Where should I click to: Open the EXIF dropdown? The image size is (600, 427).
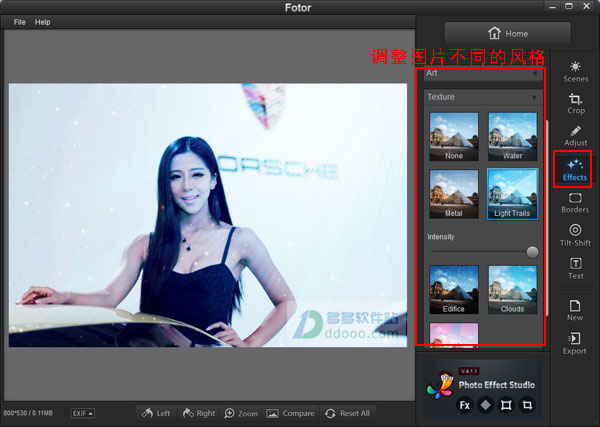[83, 413]
